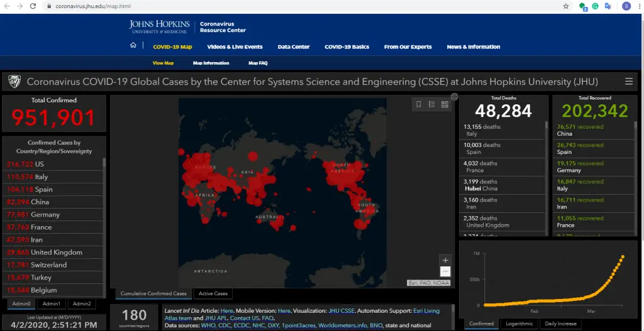
Task: Open the Grammarly extension icon
Action: tap(595, 6)
